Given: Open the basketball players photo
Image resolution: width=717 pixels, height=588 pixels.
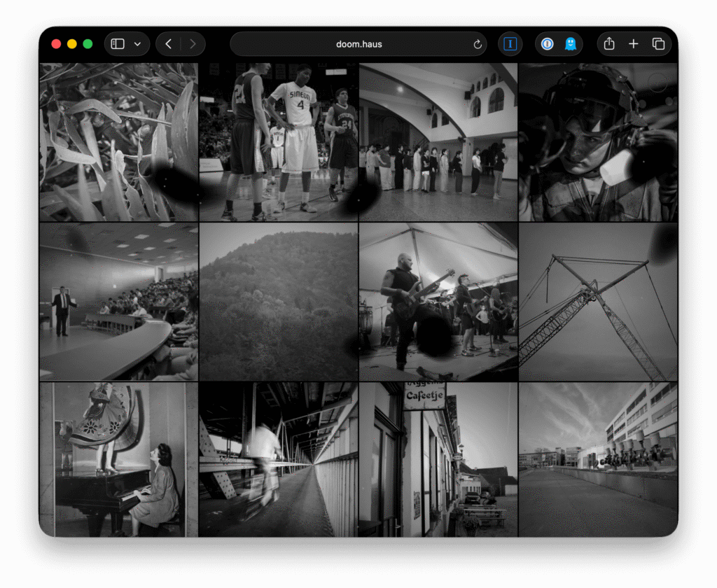Looking at the screenshot, I should [278, 142].
